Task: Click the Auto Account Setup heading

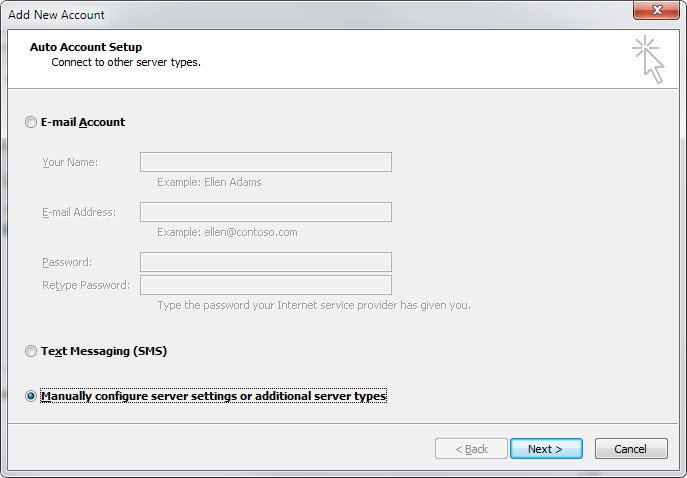Action: pos(86,47)
